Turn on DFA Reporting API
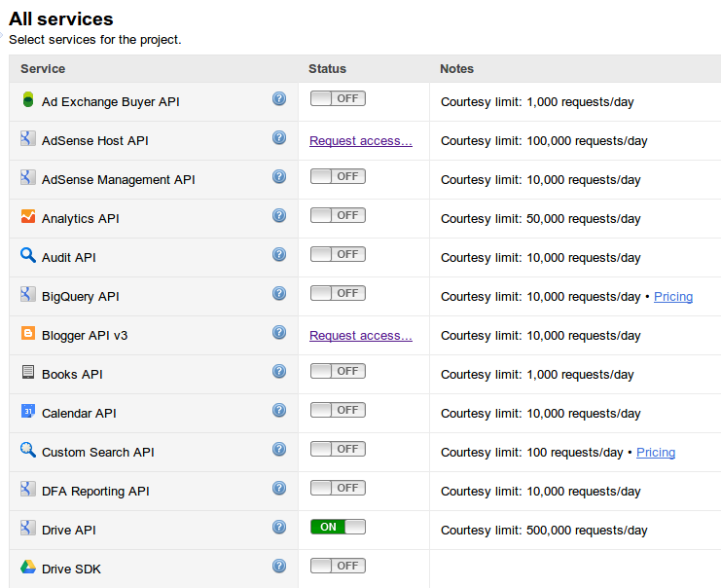The height and width of the screenshot is (588, 721). tap(338, 488)
